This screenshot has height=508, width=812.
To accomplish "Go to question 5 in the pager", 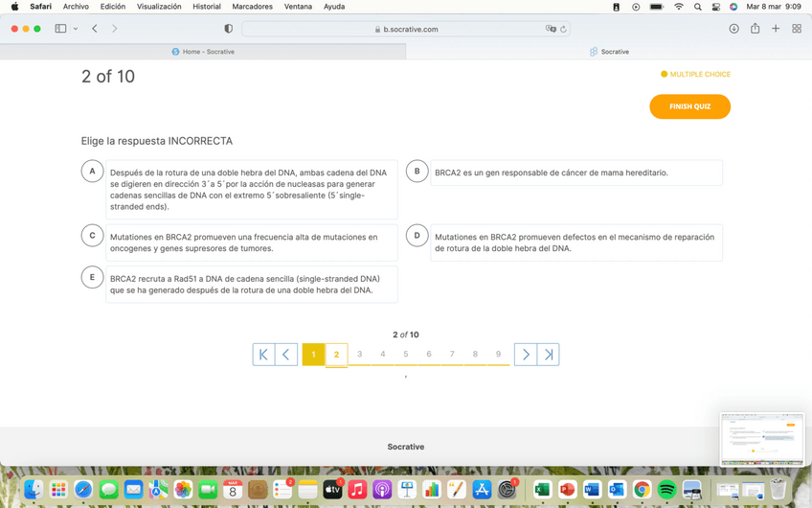I will (405, 354).
